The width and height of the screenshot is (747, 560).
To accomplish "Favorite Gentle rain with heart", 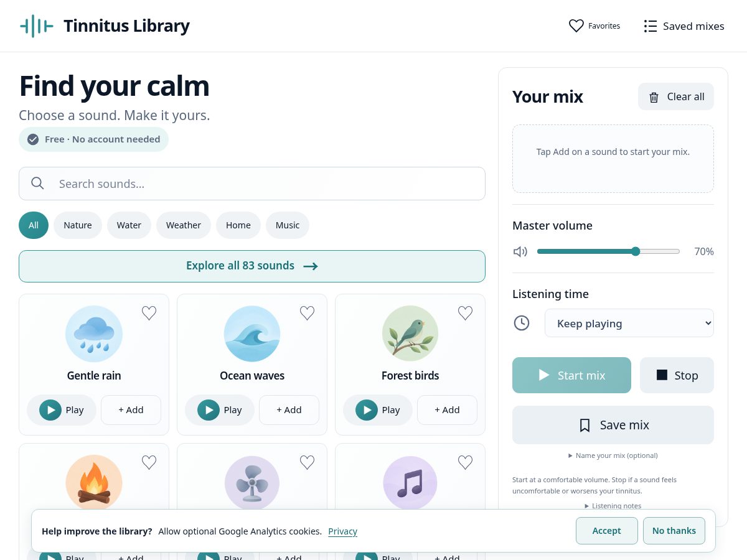I will (x=149, y=313).
